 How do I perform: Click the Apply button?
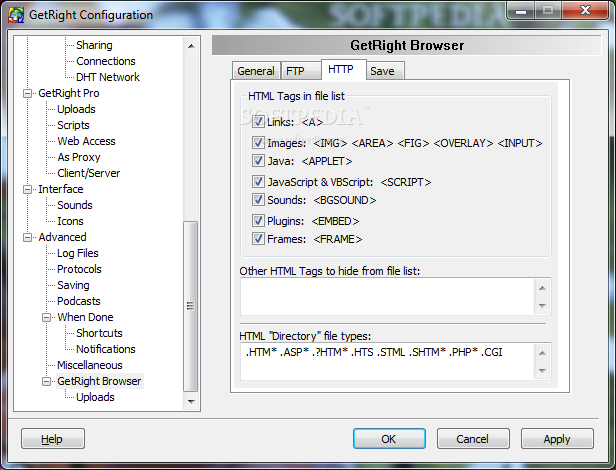coord(557,439)
